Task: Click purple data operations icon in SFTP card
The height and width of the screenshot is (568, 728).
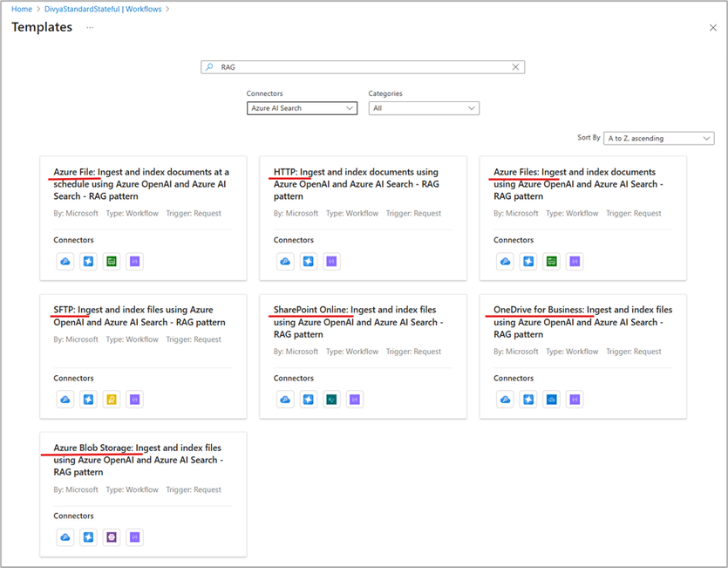Action: [x=134, y=400]
